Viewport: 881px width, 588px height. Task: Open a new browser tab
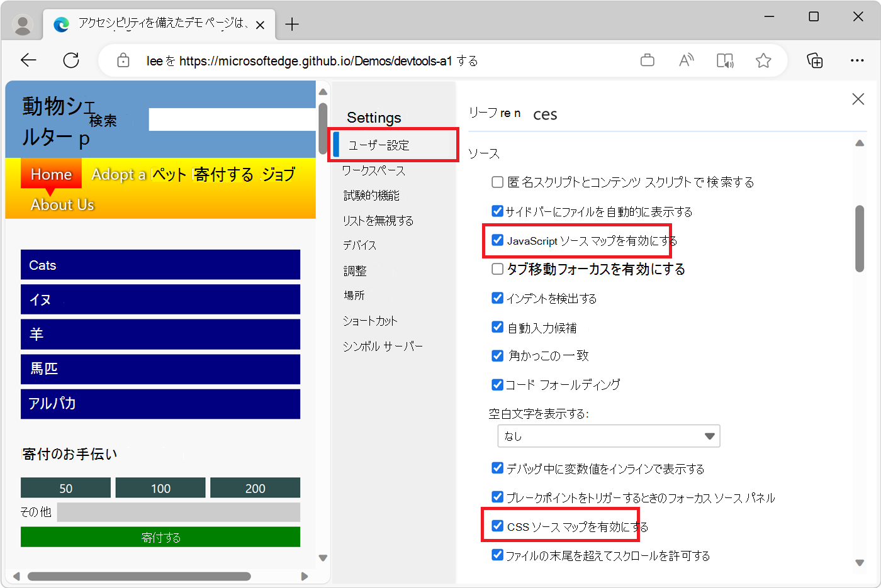click(291, 25)
